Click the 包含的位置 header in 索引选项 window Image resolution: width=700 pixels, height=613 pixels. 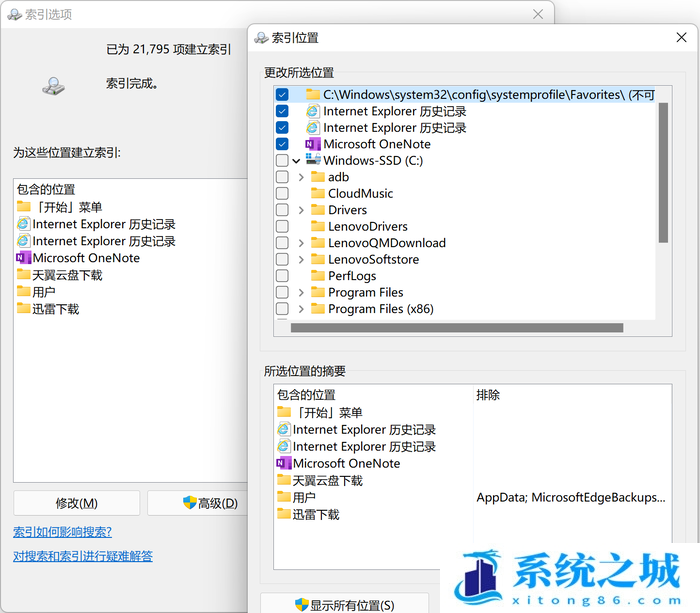coord(46,189)
